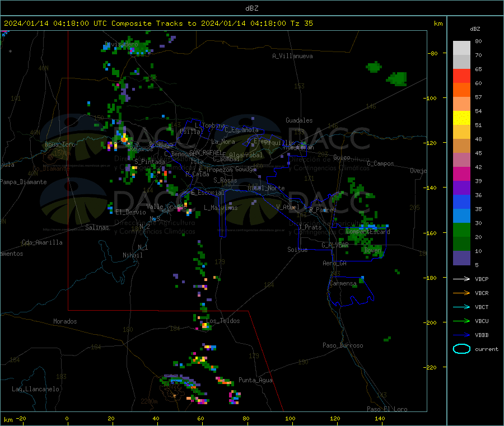The height and width of the screenshot is (426, 504).
Task: Click the dBZ heading above the color scale
Action: pos(475,29)
